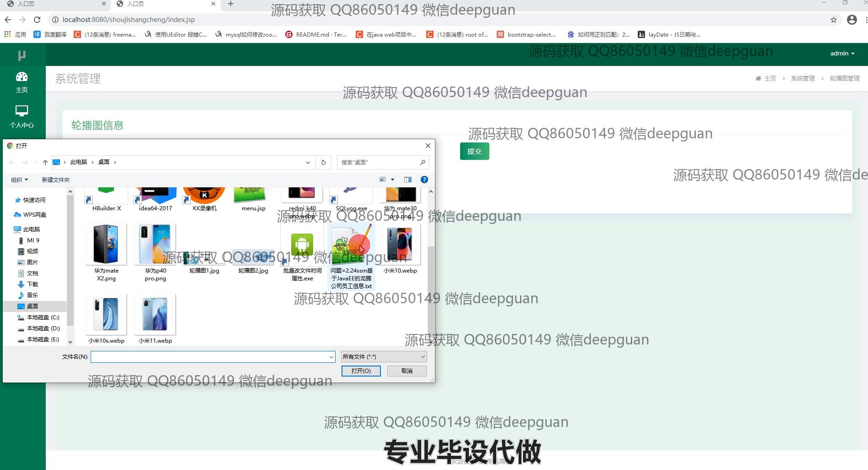Open the 组织 dropdown menu
The width and height of the screenshot is (868, 470).
[x=19, y=180]
